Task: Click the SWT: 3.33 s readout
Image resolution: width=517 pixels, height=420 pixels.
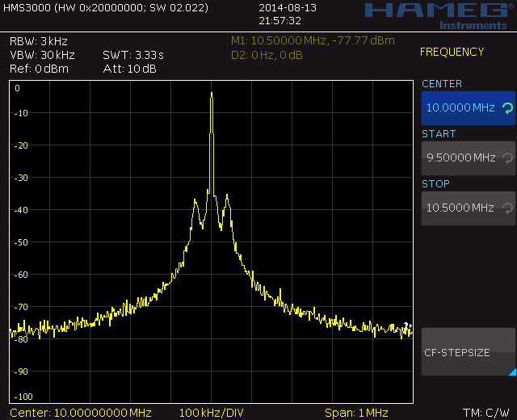Action: (x=133, y=55)
